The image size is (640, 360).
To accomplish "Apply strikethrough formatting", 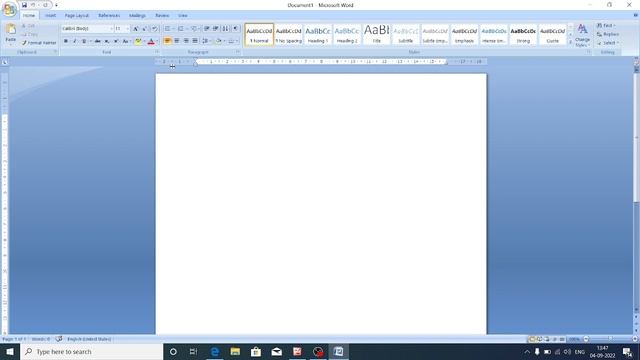I will (98, 41).
